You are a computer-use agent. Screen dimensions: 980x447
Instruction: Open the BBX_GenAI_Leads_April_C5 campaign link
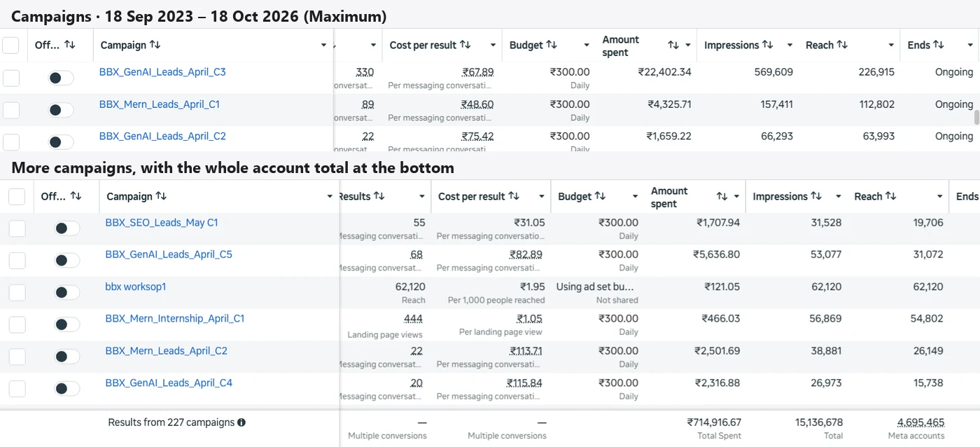pyautogui.click(x=169, y=254)
